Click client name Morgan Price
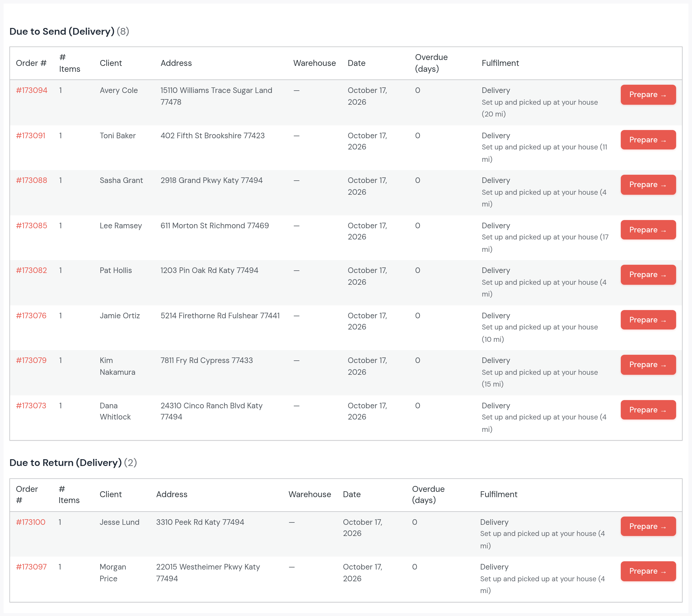Image resolution: width=692 pixels, height=616 pixels. 113,573
